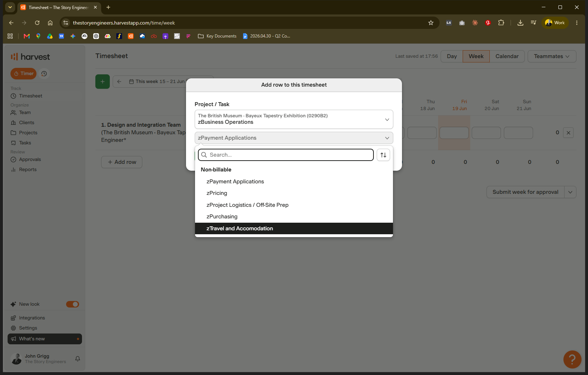
Task: Expand Submit week for approval options arrow
Action: (x=570, y=192)
